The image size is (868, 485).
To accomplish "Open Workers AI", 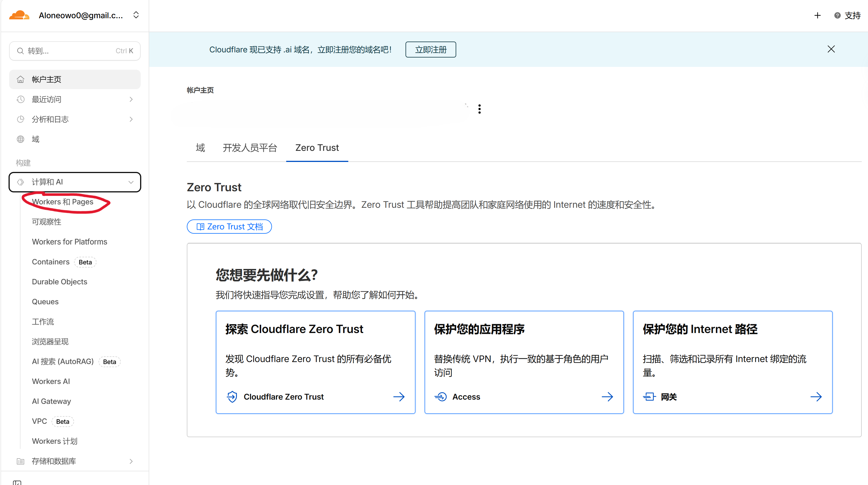I will tap(51, 381).
